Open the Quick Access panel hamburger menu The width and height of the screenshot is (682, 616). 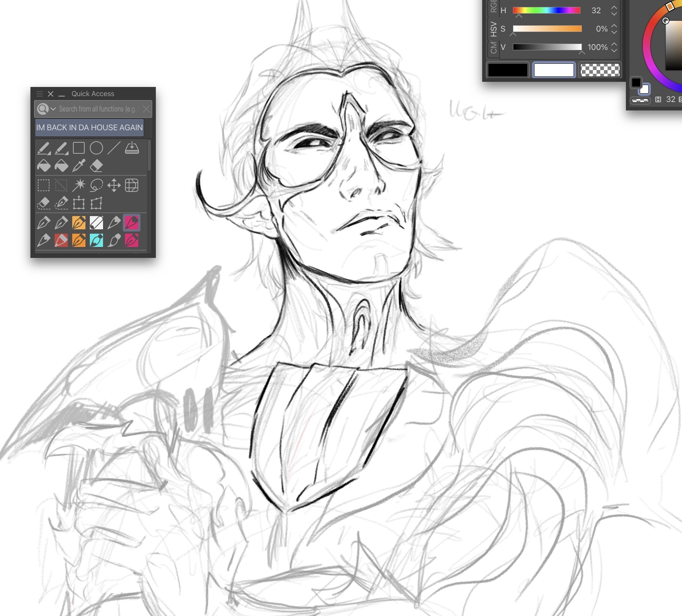pos(40,94)
